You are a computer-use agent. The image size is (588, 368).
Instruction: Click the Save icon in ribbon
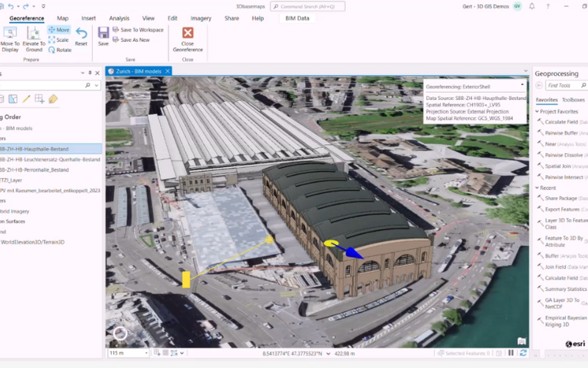tap(104, 33)
